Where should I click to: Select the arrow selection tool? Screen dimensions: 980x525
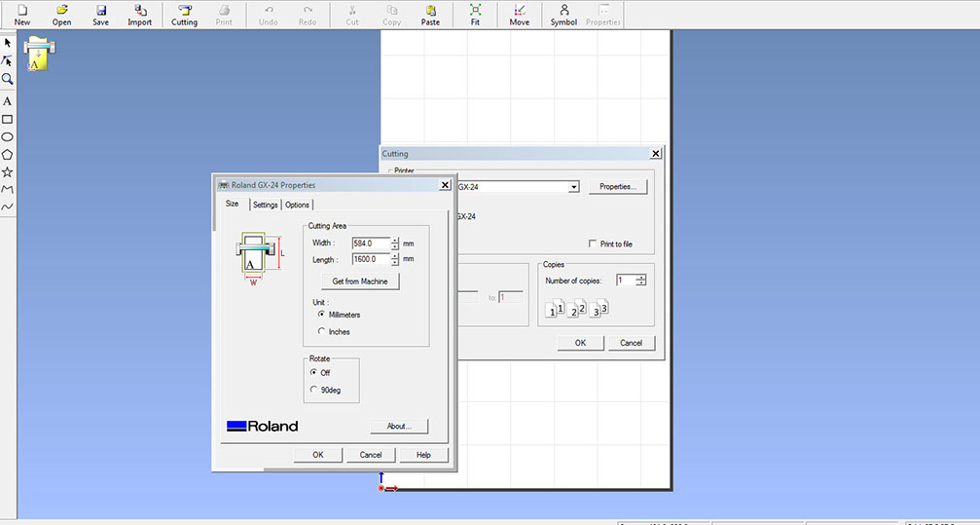pyautogui.click(x=8, y=43)
